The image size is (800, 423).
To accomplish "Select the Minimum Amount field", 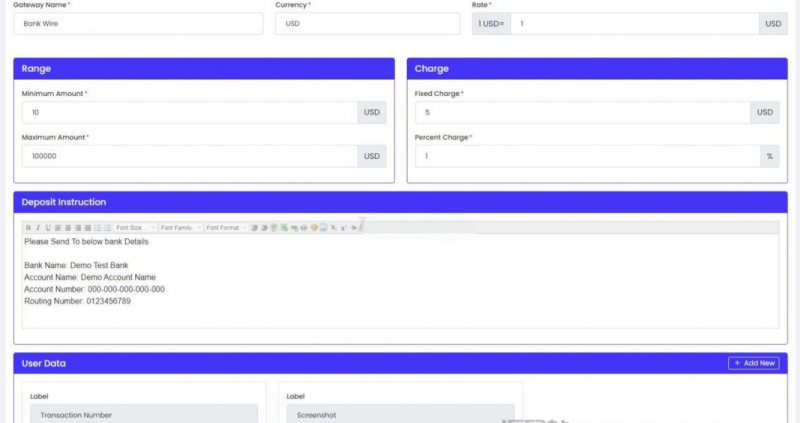I will pos(189,113).
